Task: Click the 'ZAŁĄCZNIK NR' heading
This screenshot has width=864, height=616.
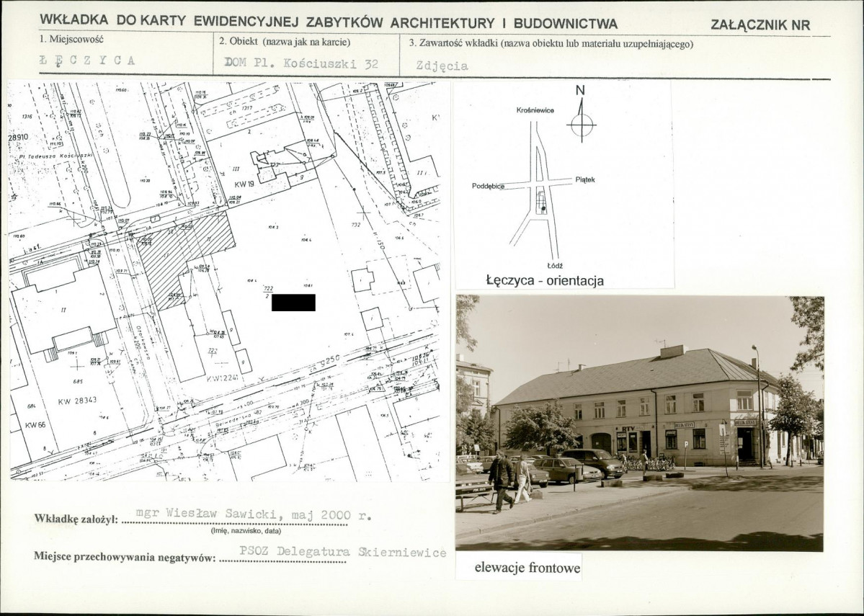Action: pyautogui.click(x=760, y=24)
